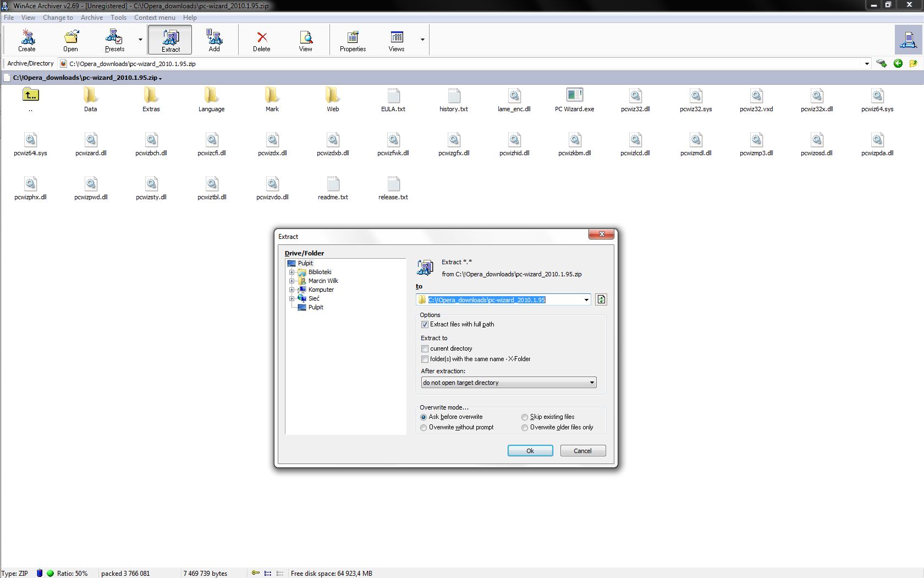
Task: Open the After extraction dropdown
Action: pyautogui.click(x=509, y=383)
